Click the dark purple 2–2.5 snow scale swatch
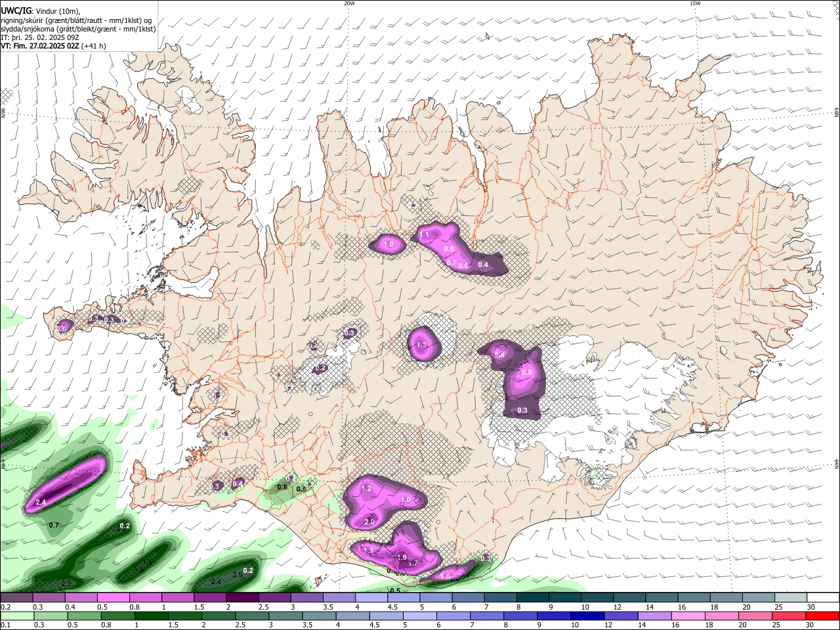 [x=242, y=597]
